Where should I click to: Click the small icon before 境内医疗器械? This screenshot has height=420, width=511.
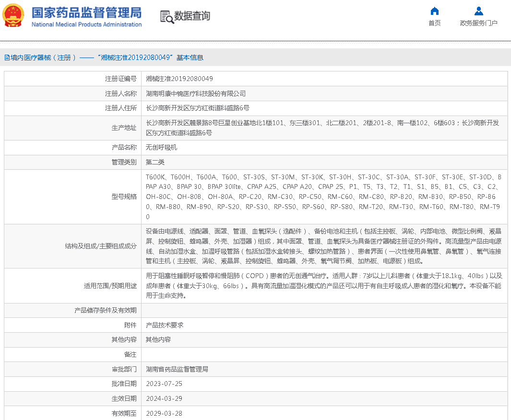point(7,58)
